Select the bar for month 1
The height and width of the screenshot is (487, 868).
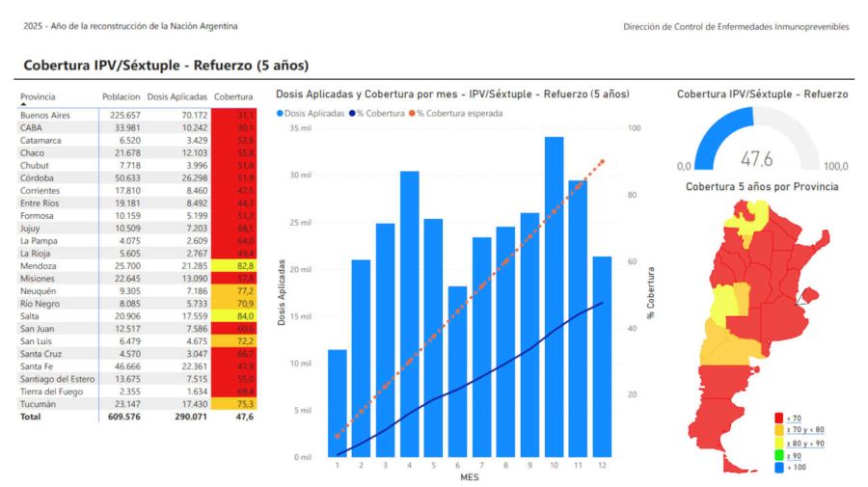click(x=338, y=403)
